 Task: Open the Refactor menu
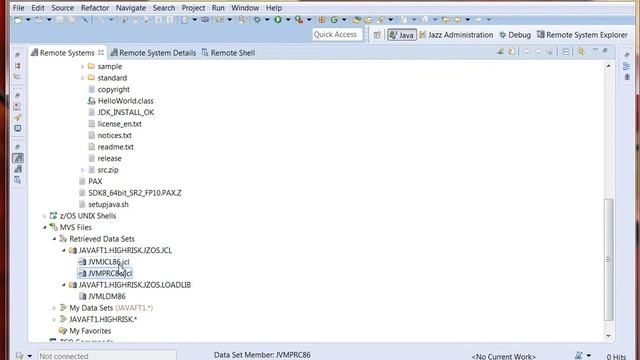pos(95,8)
